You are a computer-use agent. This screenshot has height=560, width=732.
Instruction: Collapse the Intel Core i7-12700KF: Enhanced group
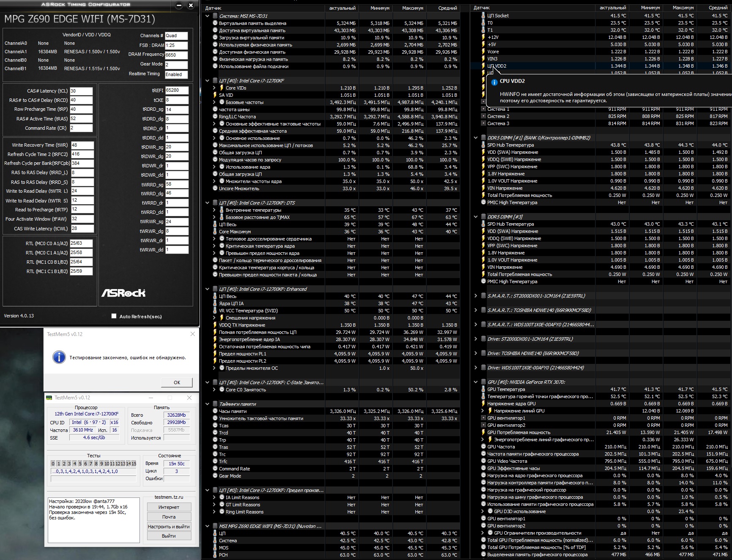[207, 289]
